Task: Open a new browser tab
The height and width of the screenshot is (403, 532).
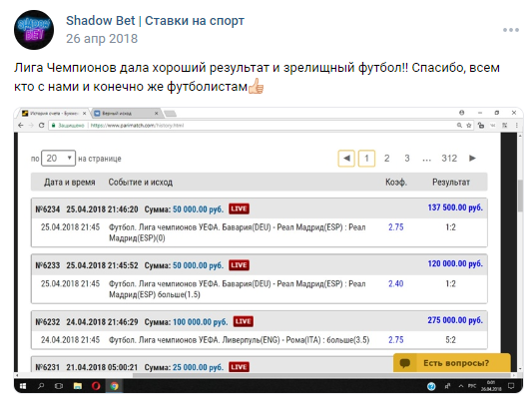Action: [170, 113]
